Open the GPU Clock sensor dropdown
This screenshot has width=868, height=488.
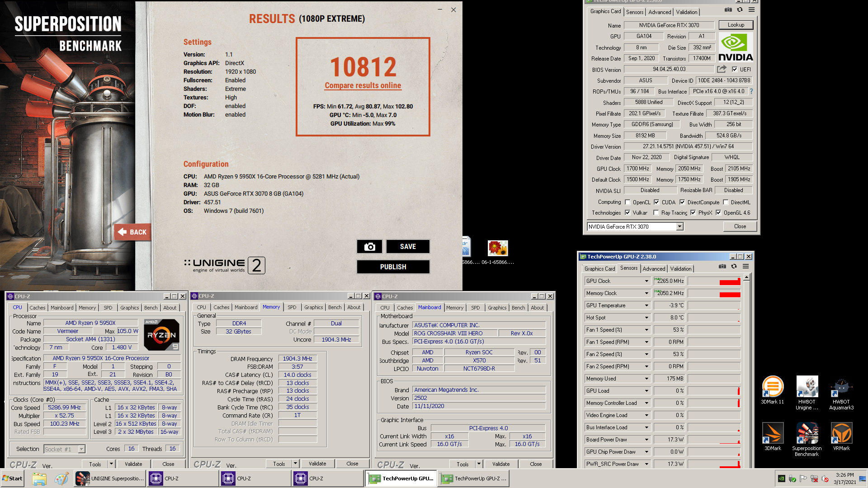coord(646,281)
